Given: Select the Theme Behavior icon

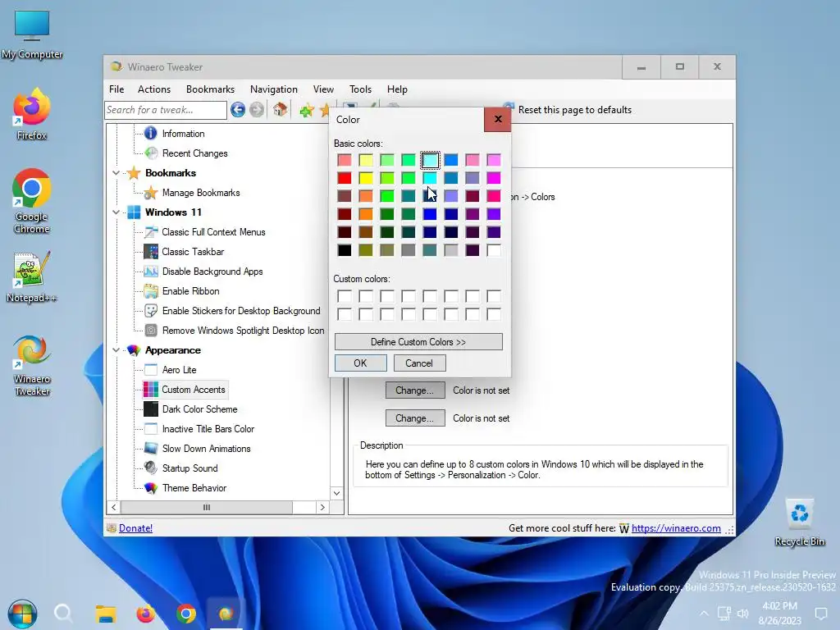Looking at the screenshot, I should tap(151, 488).
